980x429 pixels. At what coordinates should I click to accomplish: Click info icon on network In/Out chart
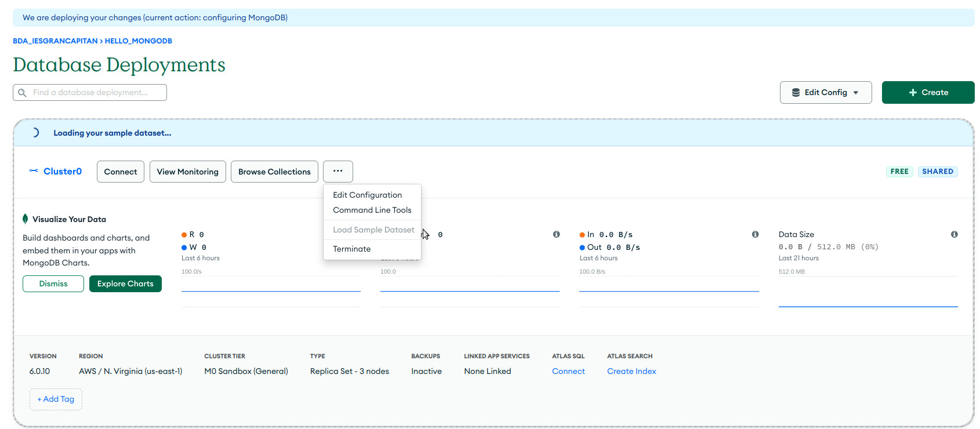click(755, 234)
